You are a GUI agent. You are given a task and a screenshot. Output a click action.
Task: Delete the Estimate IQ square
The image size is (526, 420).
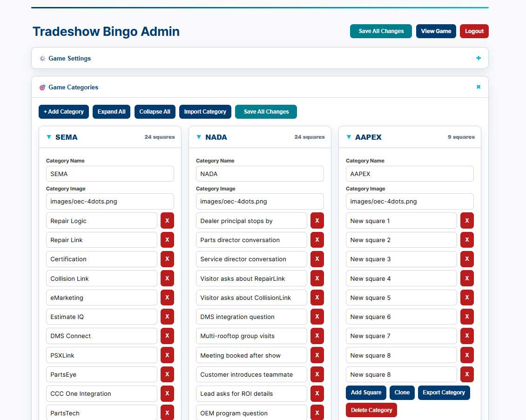[167, 316]
